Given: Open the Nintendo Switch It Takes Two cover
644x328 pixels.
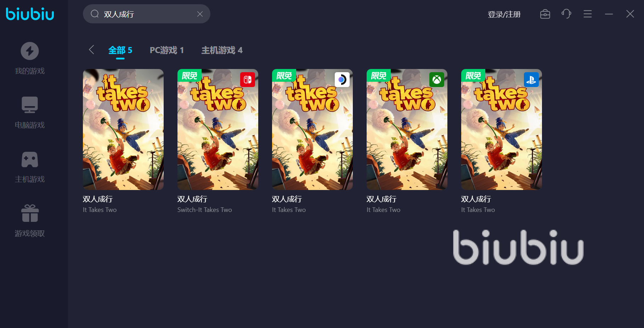Looking at the screenshot, I should coord(218,130).
